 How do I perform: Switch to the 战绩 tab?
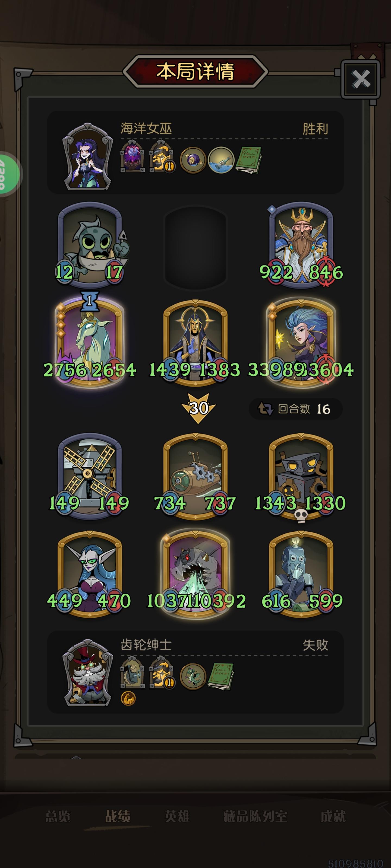[118, 816]
